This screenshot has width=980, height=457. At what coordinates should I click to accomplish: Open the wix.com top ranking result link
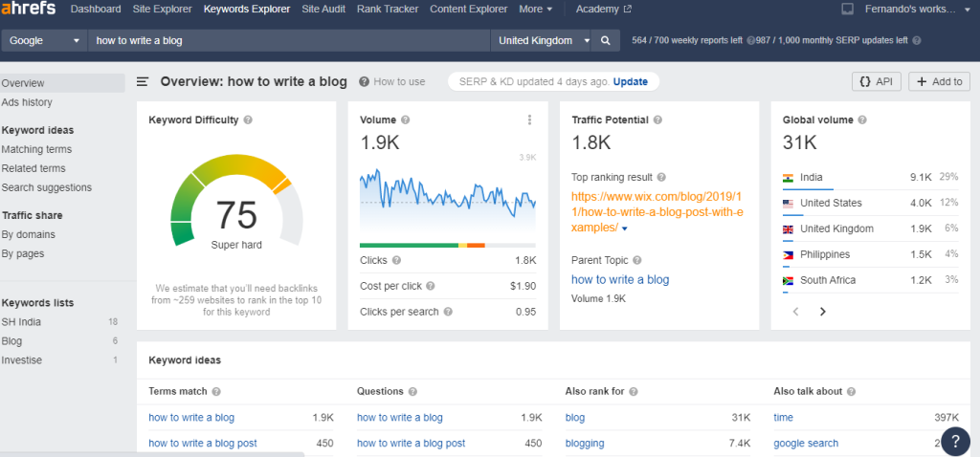pyautogui.click(x=657, y=212)
